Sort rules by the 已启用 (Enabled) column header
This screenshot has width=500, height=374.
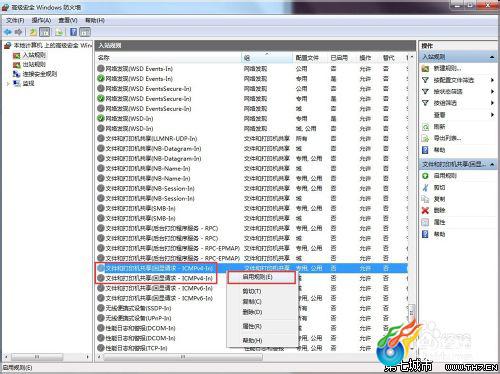(x=339, y=58)
